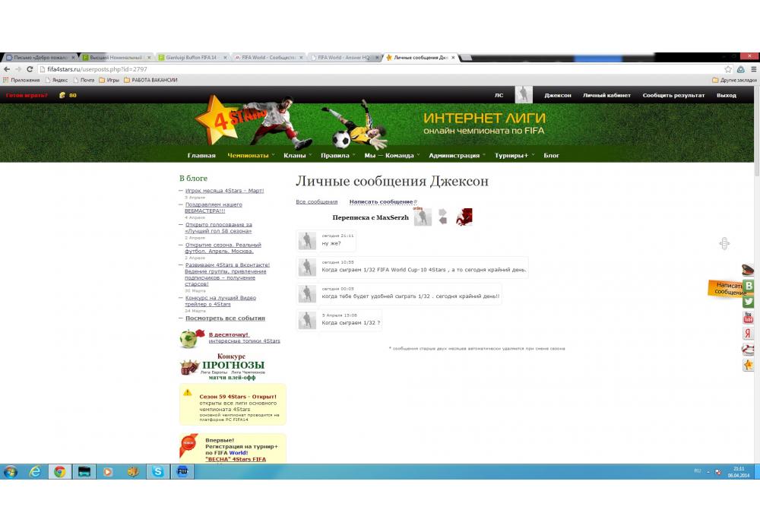Close the Личные сообщения tab
The image size is (760, 532).
453,57
